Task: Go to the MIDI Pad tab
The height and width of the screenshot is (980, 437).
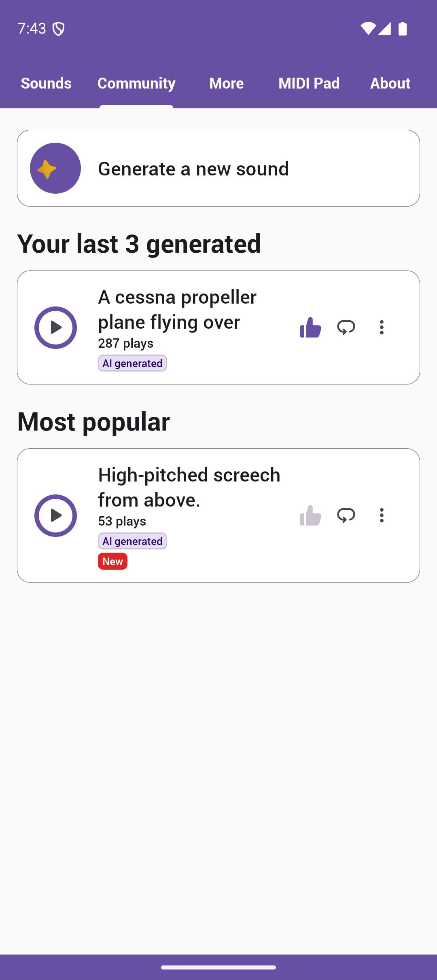Action: pyautogui.click(x=309, y=83)
